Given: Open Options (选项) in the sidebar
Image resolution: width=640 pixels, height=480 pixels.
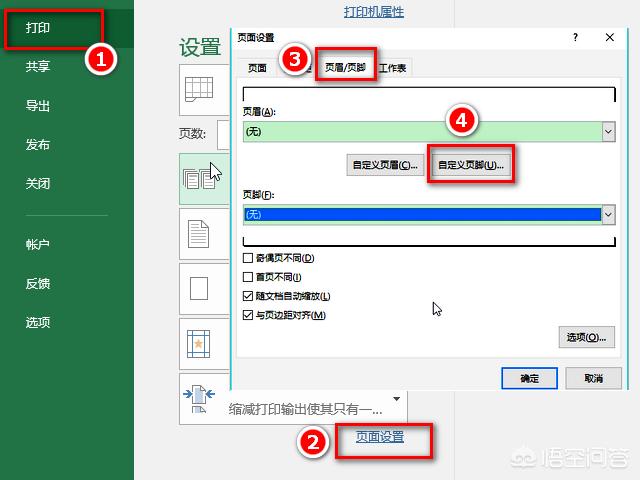Looking at the screenshot, I should [38, 322].
